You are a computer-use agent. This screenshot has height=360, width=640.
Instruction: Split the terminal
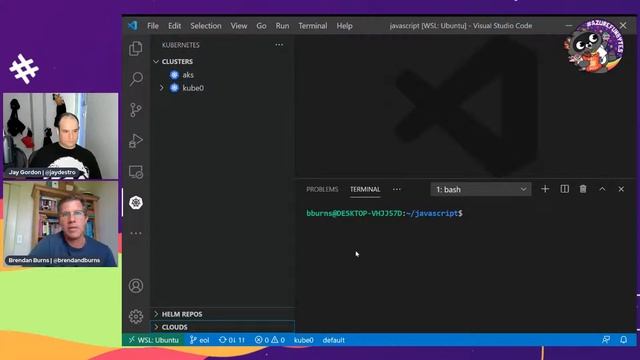click(x=564, y=189)
